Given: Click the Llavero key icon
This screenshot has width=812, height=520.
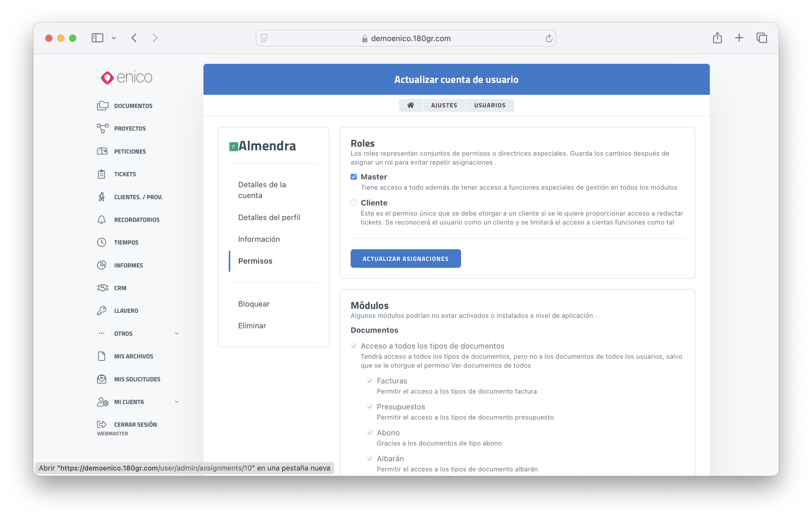Looking at the screenshot, I should coord(102,310).
